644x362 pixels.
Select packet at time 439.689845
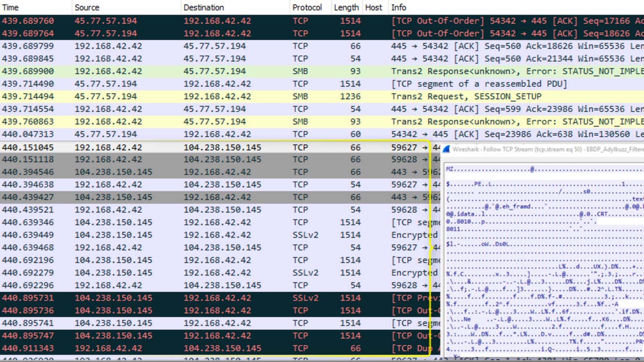click(x=322, y=59)
